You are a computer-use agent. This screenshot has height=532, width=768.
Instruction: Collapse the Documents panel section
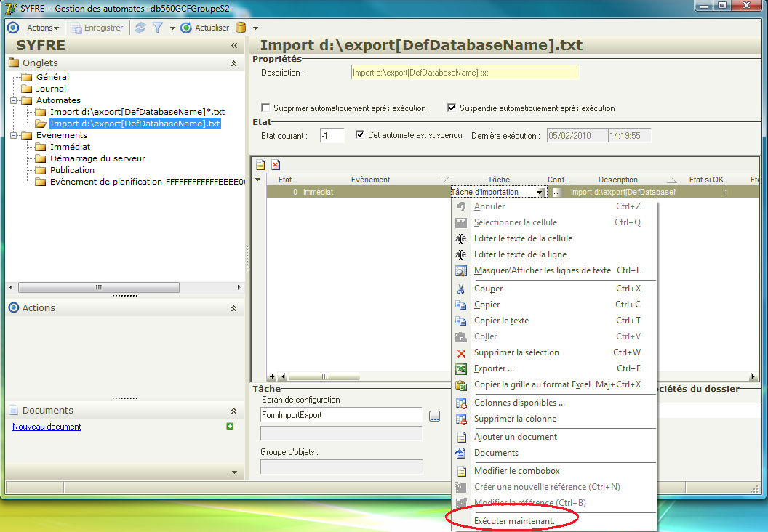tap(233, 411)
